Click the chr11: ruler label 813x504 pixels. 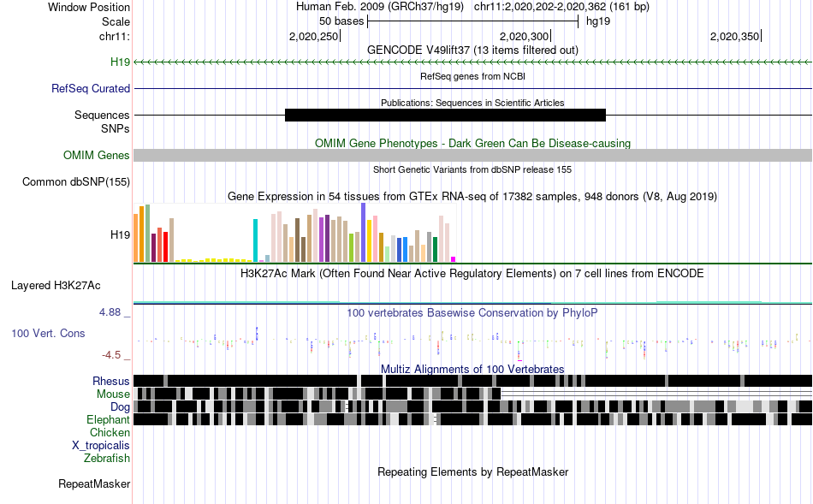(115, 36)
